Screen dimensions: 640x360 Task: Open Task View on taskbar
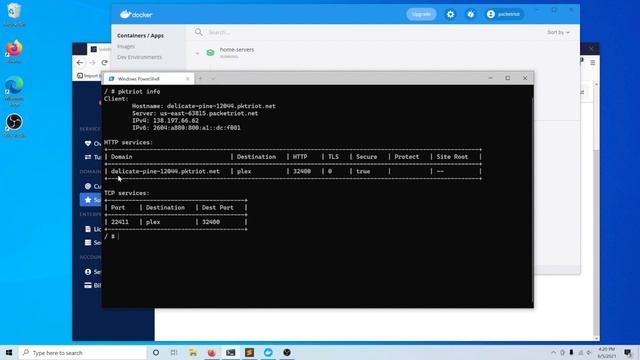174,353
